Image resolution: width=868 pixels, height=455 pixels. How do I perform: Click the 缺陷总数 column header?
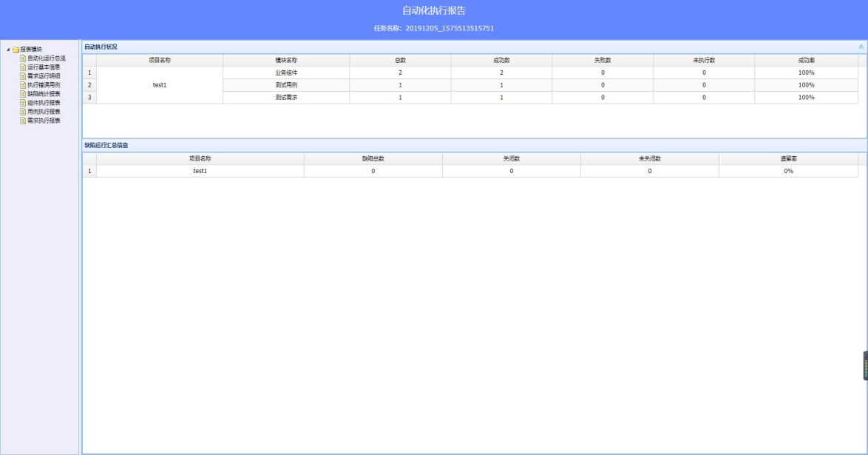pos(373,158)
